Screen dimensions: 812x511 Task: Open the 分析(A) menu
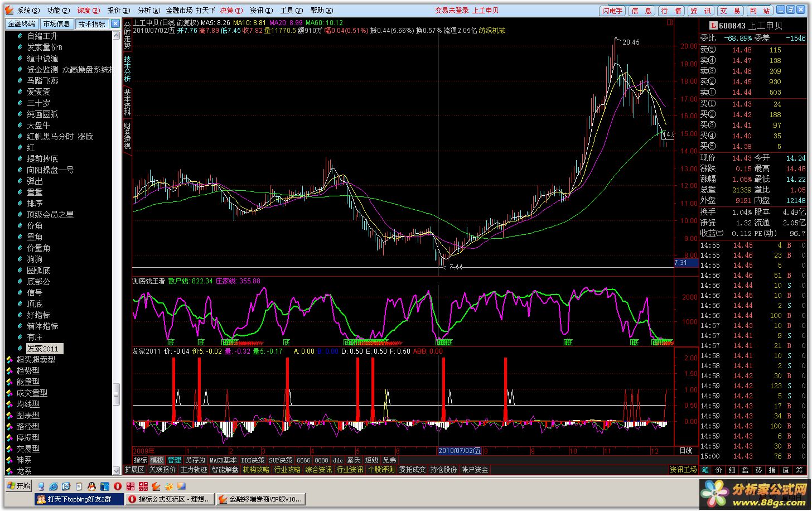[x=148, y=11]
